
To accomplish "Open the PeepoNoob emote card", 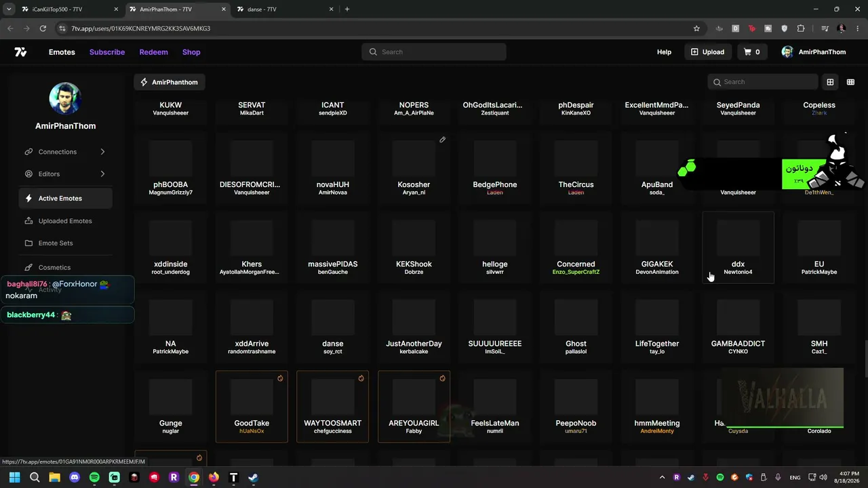I will pos(576,406).
